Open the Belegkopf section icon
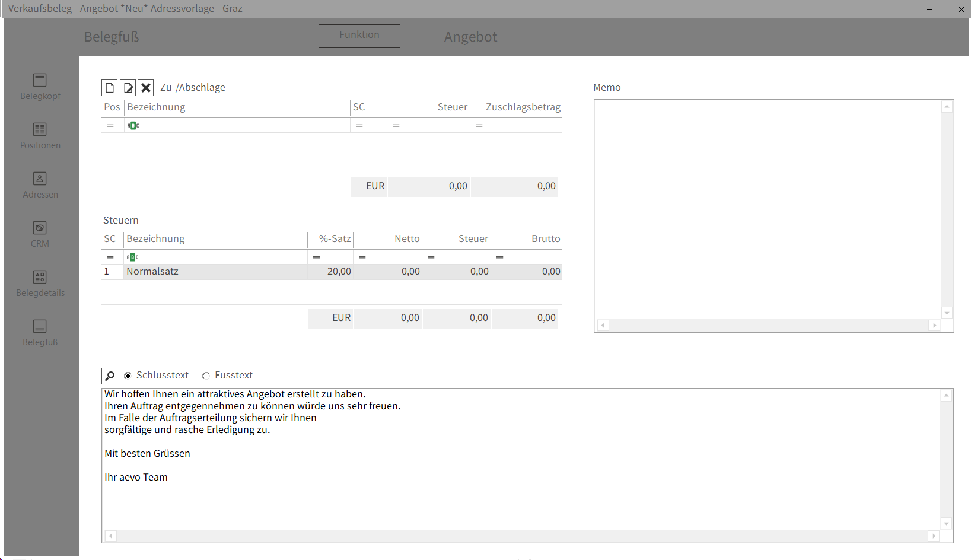The width and height of the screenshot is (971, 560). [40, 80]
